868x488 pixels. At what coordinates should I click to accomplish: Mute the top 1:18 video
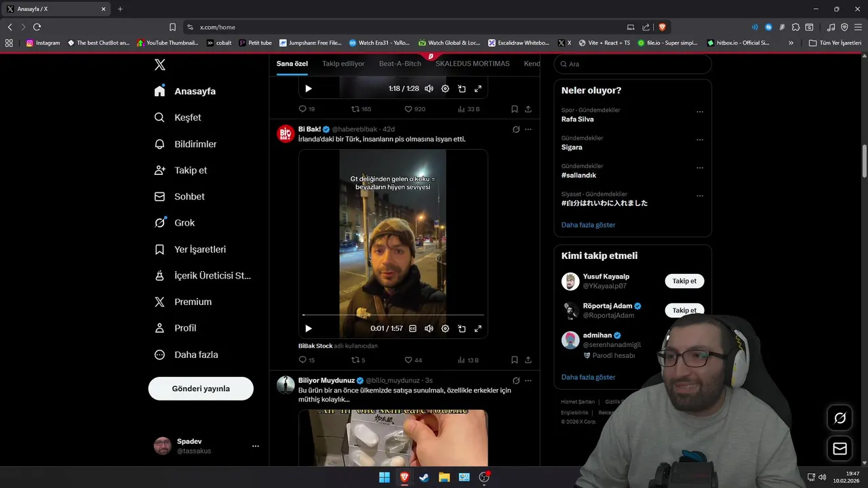click(x=429, y=88)
